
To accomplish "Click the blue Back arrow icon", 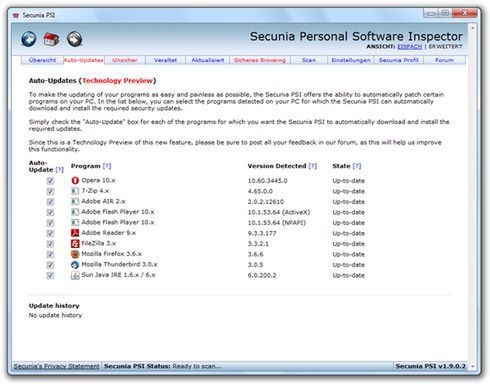I will tap(29, 39).
